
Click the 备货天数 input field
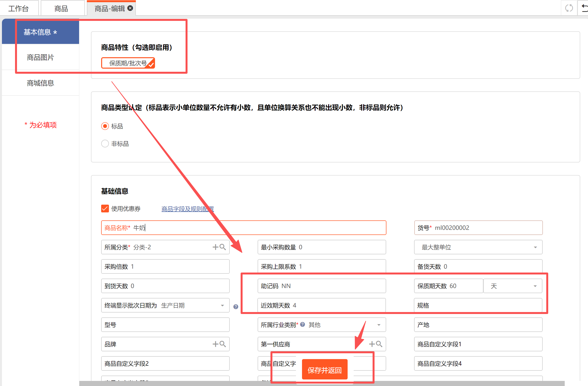coord(478,266)
